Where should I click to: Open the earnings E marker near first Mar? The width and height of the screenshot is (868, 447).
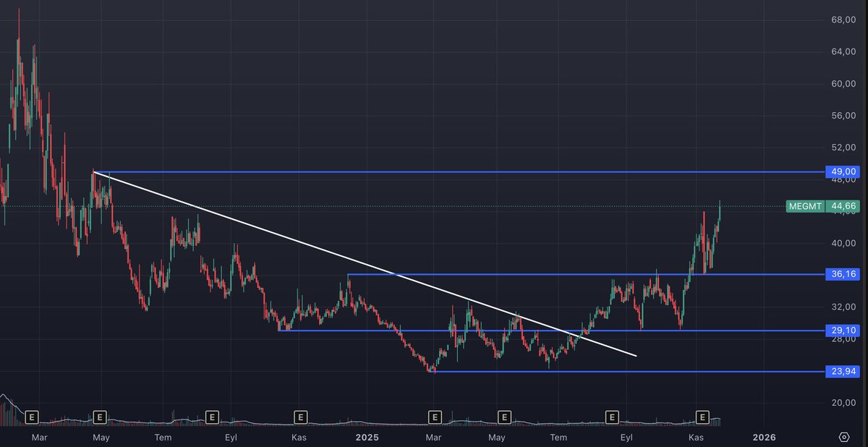[x=31, y=417]
